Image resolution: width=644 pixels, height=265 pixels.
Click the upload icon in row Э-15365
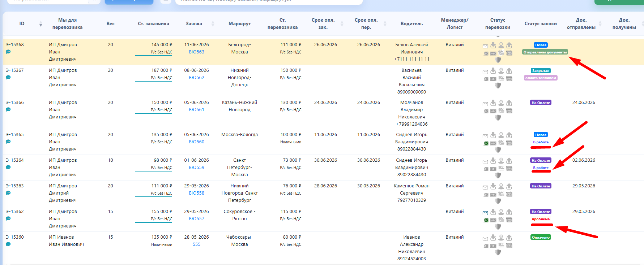click(x=509, y=135)
